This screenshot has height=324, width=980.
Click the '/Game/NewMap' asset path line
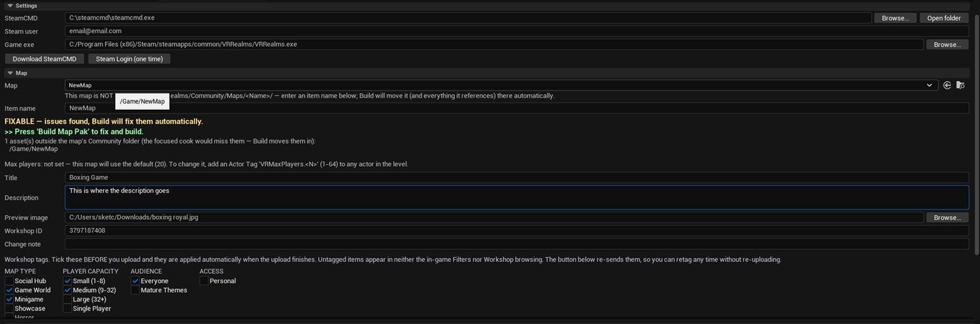(34, 149)
